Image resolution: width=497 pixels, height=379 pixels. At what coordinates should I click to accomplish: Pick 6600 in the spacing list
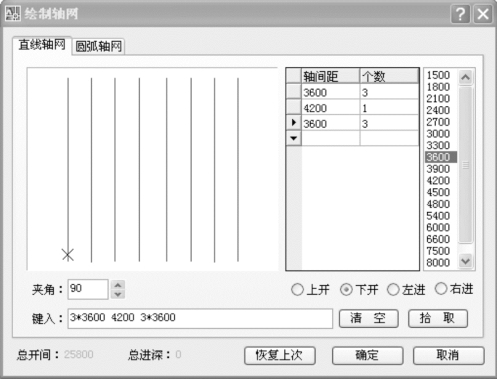438,239
